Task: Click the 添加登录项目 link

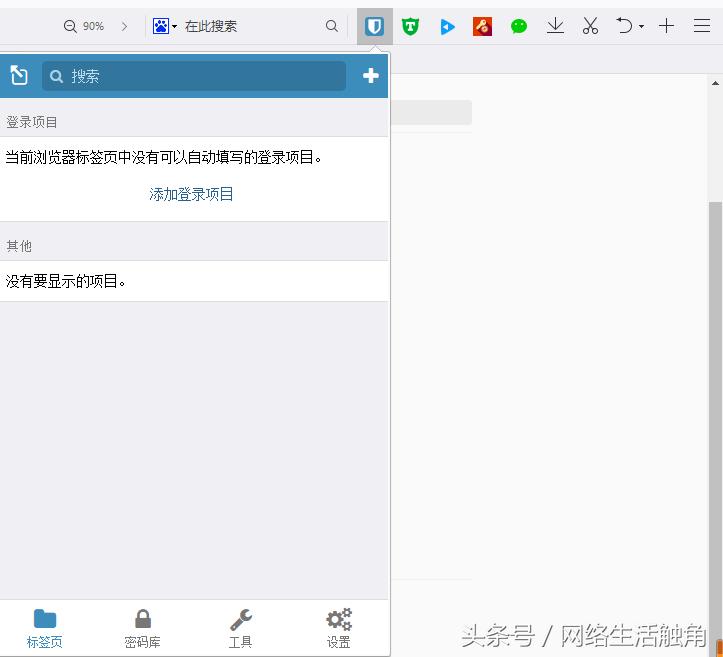Action: pos(191,194)
